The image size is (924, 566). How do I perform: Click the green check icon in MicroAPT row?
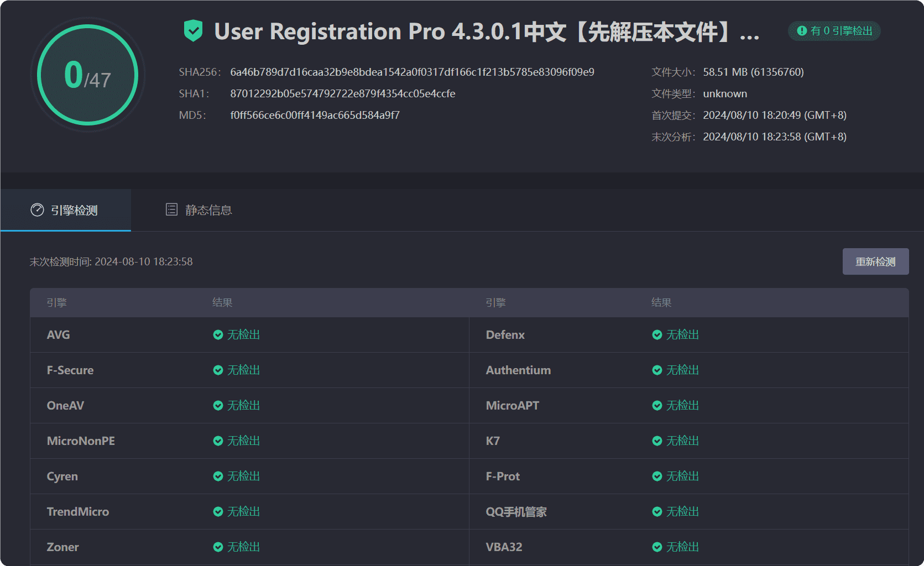tap(657, 406)
